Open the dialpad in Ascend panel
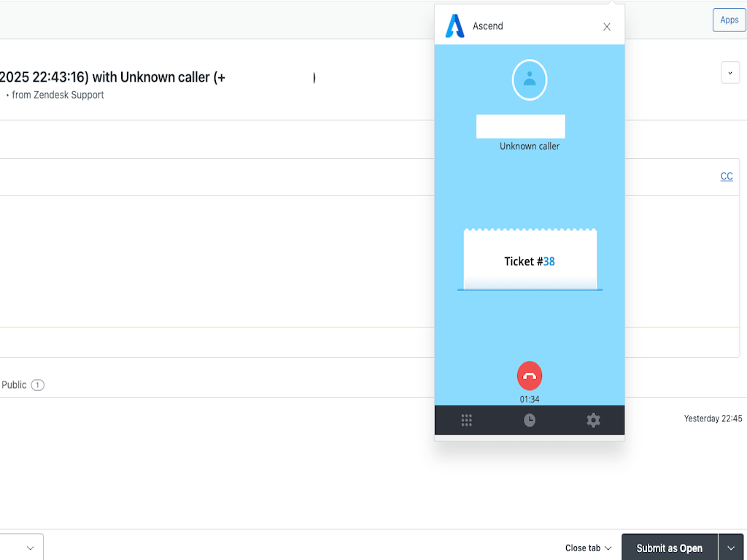Screen dimensions: 747x560 [x=467, y=420]
